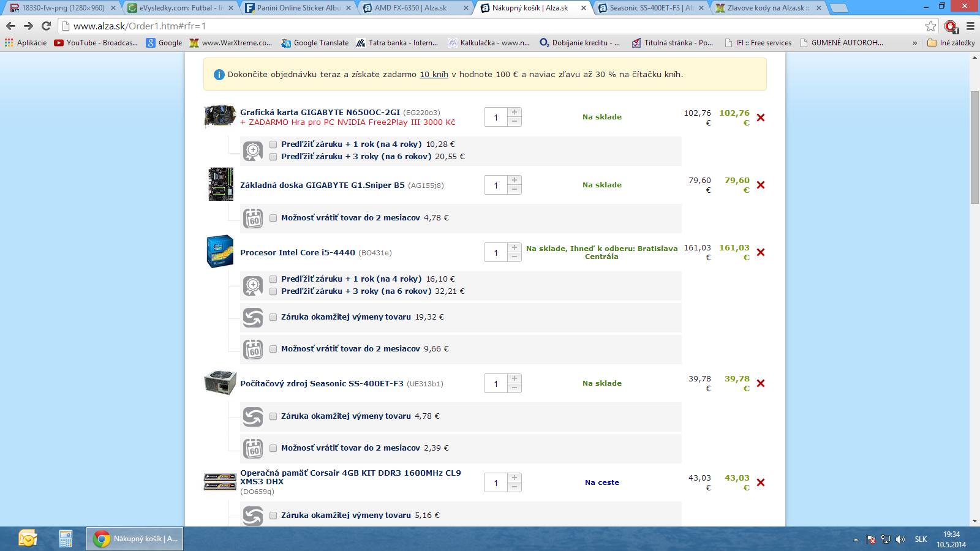Viewport: 980px width, 551px height.
Task: Remove the Seasonic SS-400ET-F3 power supply from cart
Action: pyautogui.click(x=761, y=383)
